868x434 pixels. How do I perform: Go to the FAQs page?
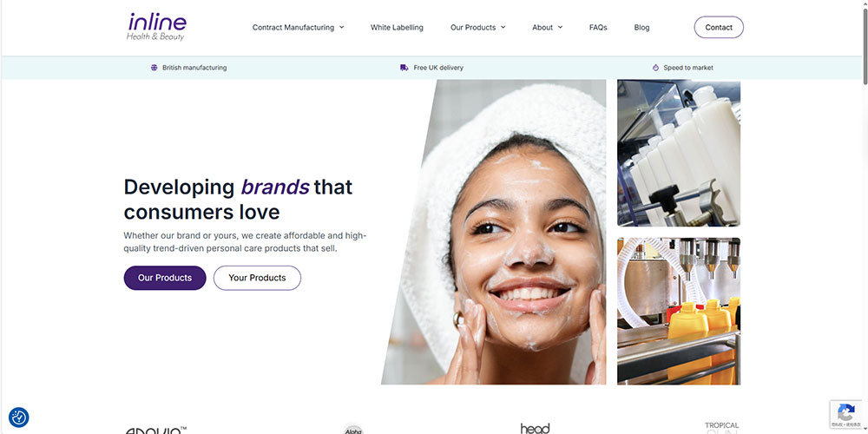(598, 27)
